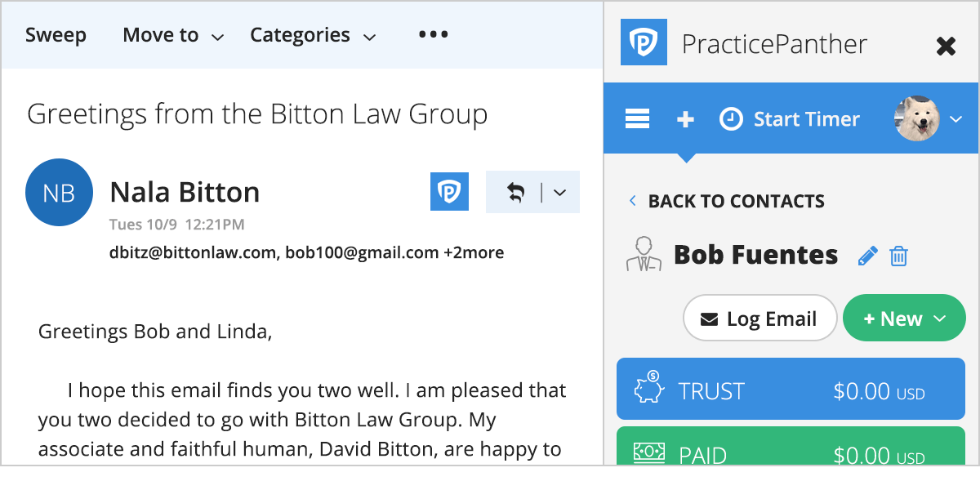Select the PAID balance card
980x490 pixels.
pos(791,446)
